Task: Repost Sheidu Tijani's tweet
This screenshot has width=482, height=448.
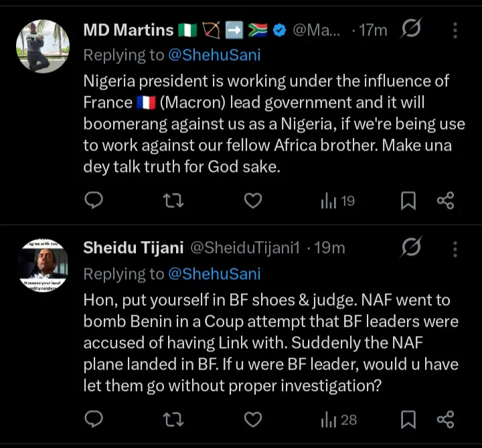Action: [173, 419]
